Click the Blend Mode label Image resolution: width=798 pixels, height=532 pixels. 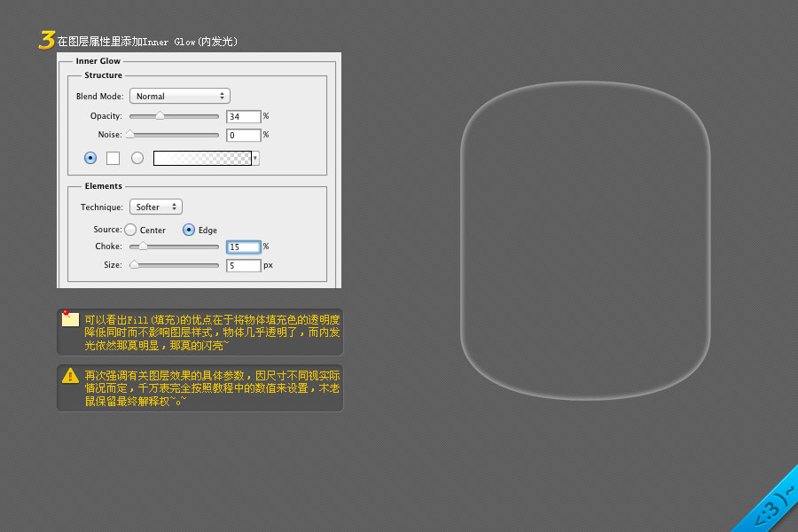(99, 97)
